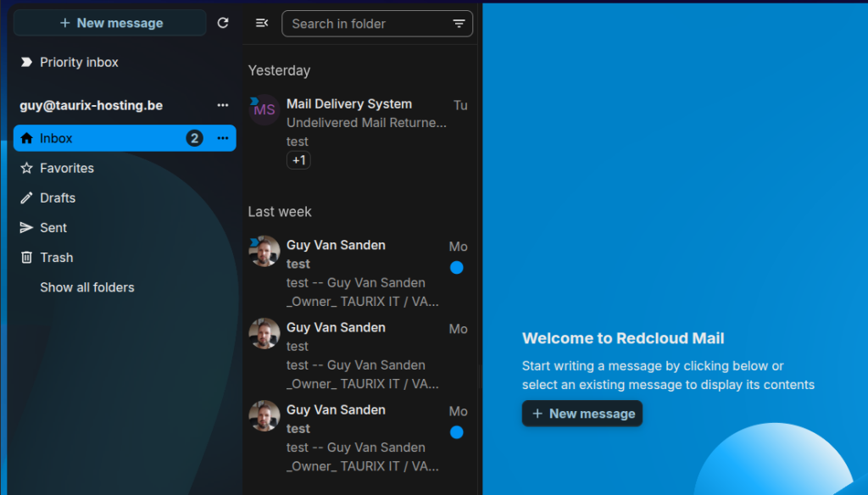Open the search filter options icon
This screenshot has width=868, height=495.
tap(459, 24)
